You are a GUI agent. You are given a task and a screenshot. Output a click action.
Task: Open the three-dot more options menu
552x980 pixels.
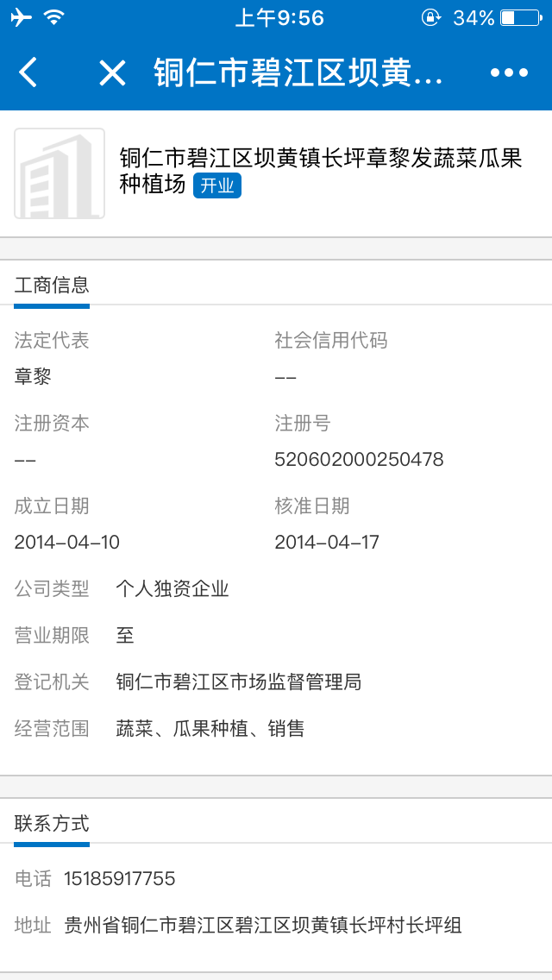[x=509, y=73]
